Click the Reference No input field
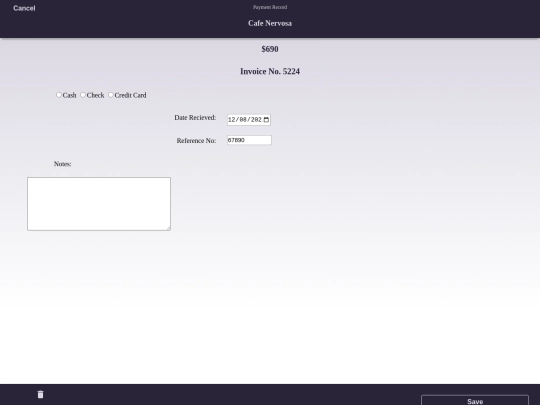Viewport: 540px width, 405px height. [x=249, y=140]
